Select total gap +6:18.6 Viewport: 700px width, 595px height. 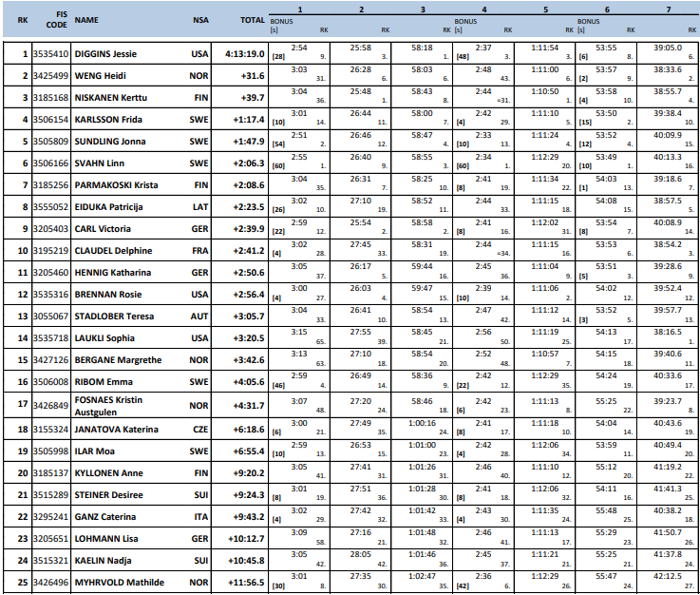pos(249,430)
